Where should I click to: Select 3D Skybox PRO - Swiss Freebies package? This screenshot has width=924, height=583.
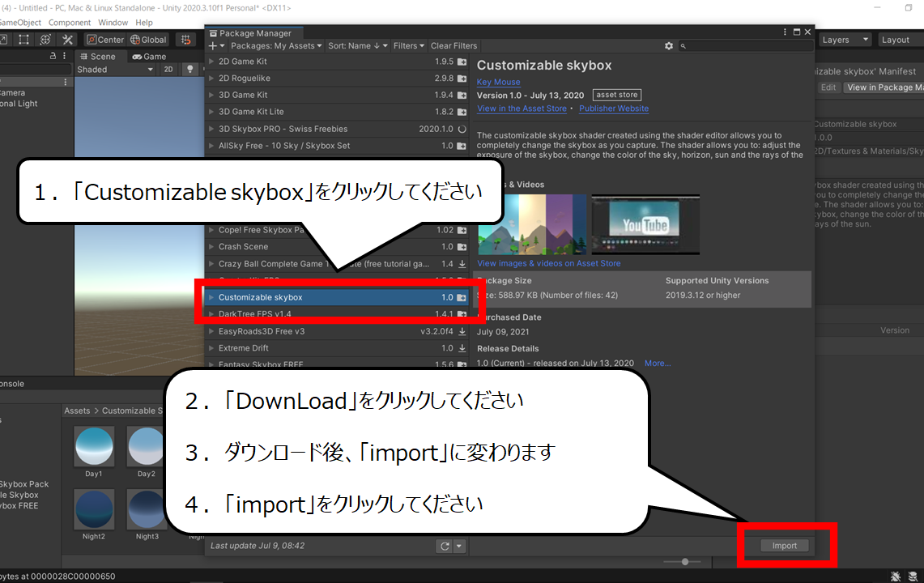[x=338, y=129]
